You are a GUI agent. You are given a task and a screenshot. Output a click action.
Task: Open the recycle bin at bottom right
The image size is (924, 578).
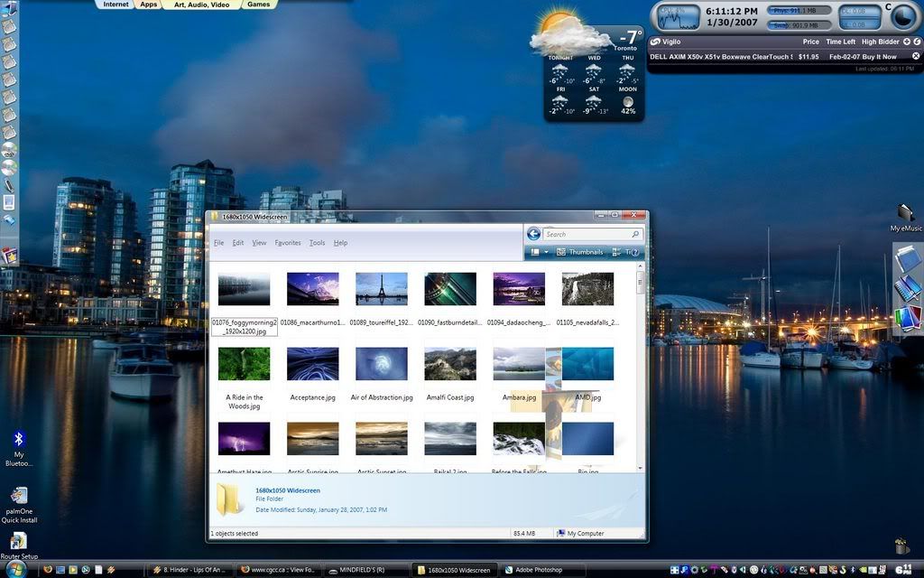coord(901,545)
